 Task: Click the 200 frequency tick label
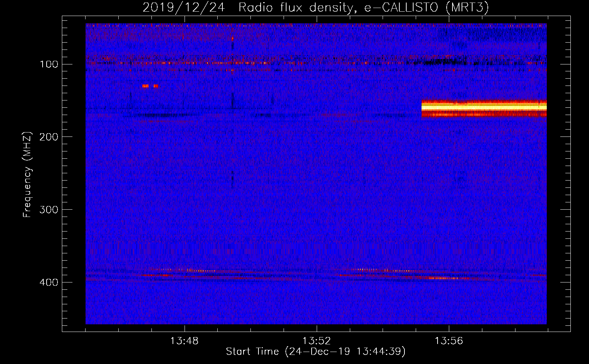click(x=49, y=137)
